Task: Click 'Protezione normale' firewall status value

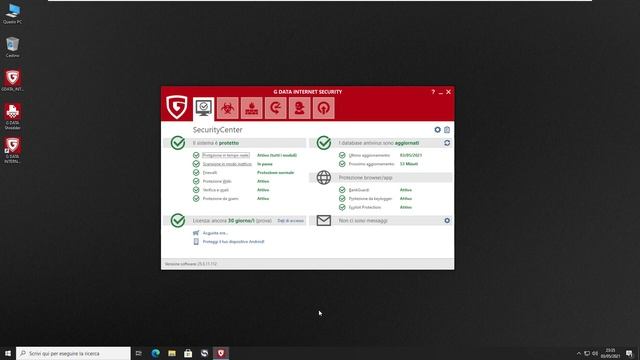Action: point(276,173)
